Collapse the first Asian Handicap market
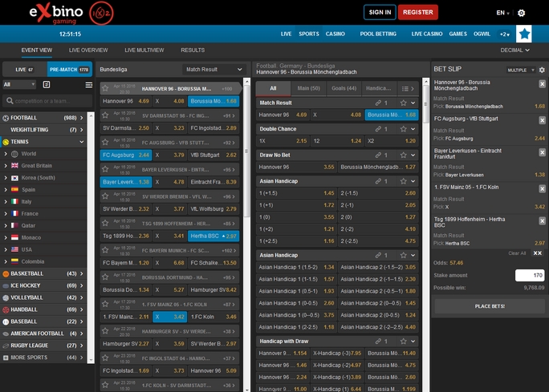 tap(413, 181)
